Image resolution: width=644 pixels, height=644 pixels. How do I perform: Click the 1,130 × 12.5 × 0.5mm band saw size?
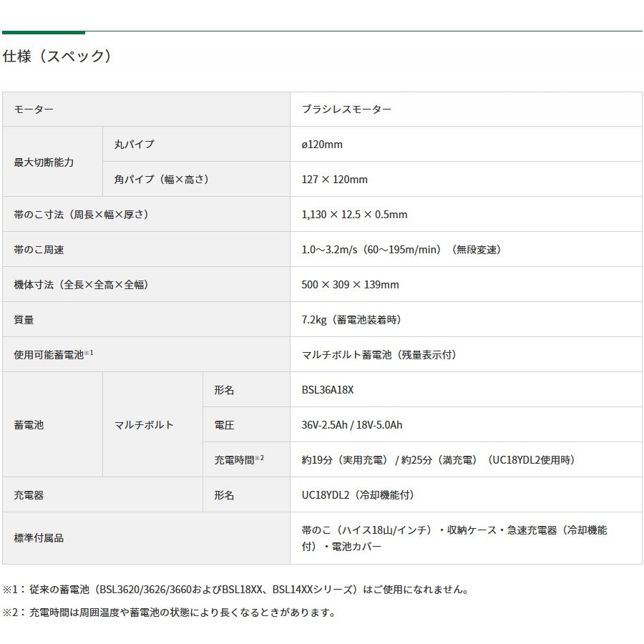(354, 215)
